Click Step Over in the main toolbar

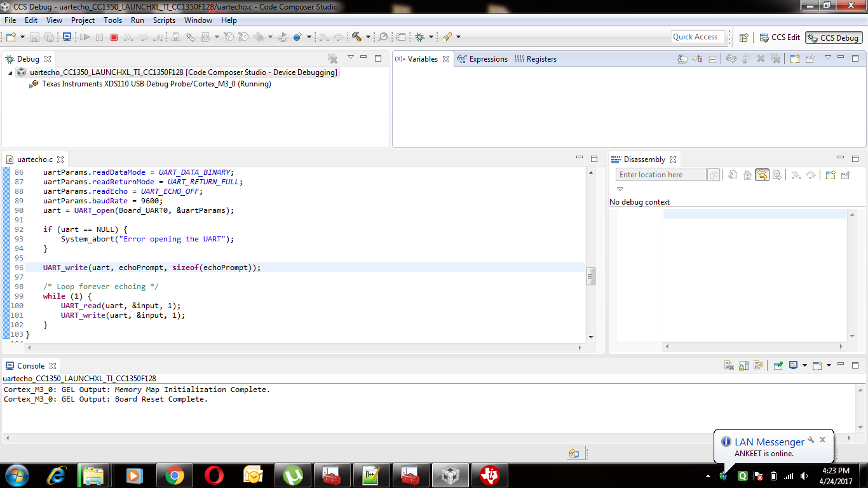click(144, 37)
